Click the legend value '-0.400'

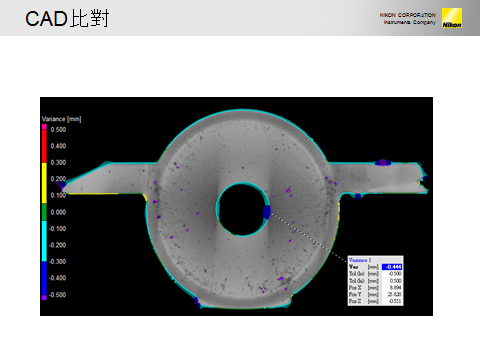pyautogui.click(x=57, y=278)
